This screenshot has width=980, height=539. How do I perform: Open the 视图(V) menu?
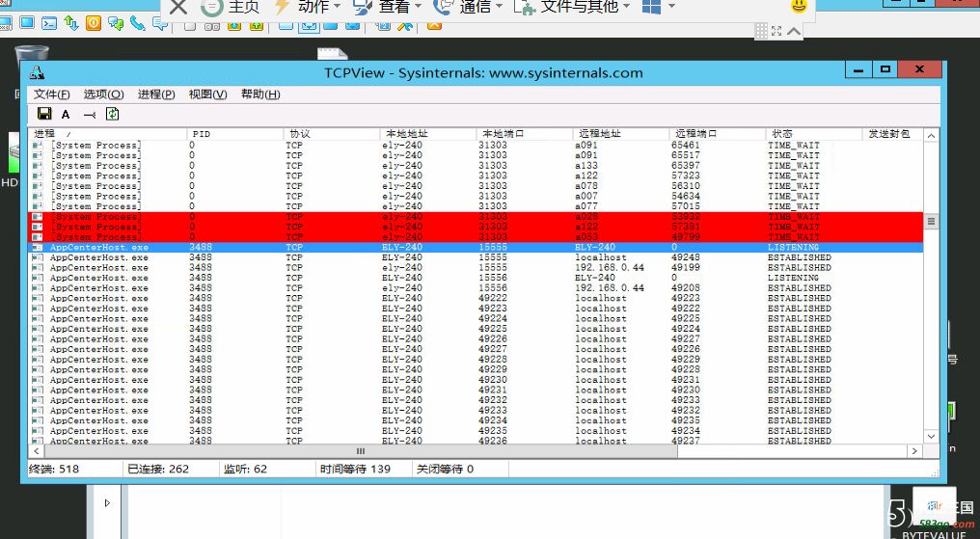(208, 94)
